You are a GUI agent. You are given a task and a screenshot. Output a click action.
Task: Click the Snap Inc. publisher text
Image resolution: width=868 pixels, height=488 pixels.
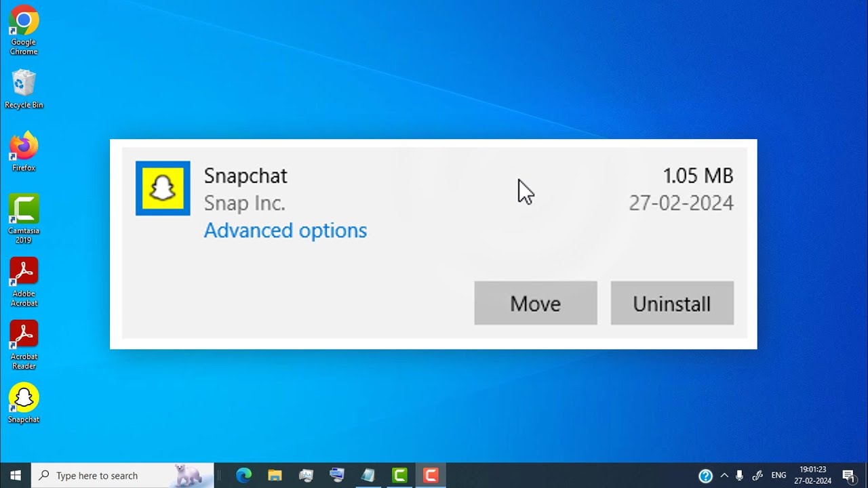[x=245, y=203]
